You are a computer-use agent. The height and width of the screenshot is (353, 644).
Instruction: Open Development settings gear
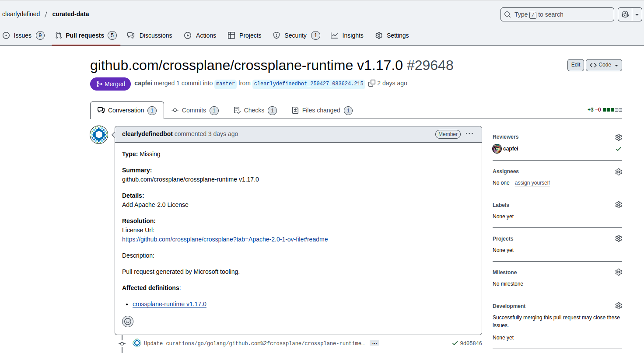pos(618,306)
